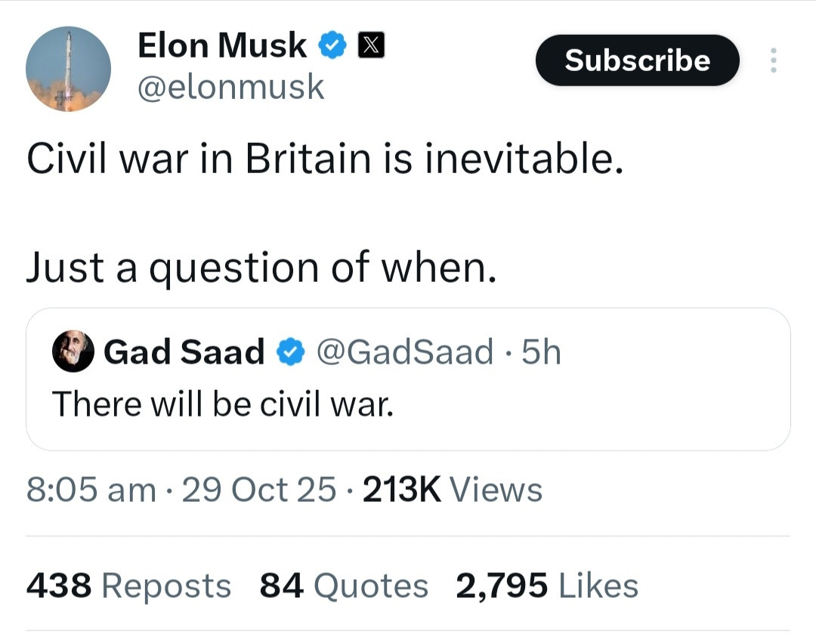Image resolution: width=816 pixels, height=644 pixels.
Task: Click the "Just a question of when" line
Action: (x=262, y=268)
